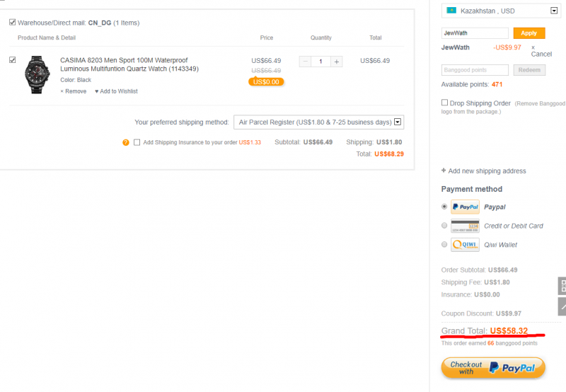Enable Drop Shipping Order checkbox
Screen dimensions: 566x392
click(445, 103)
